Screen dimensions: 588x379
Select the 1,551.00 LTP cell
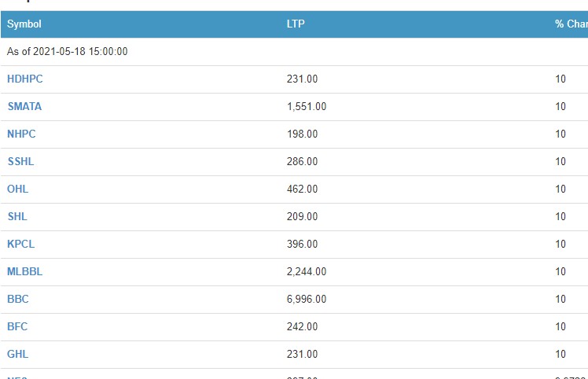[307, 106]
